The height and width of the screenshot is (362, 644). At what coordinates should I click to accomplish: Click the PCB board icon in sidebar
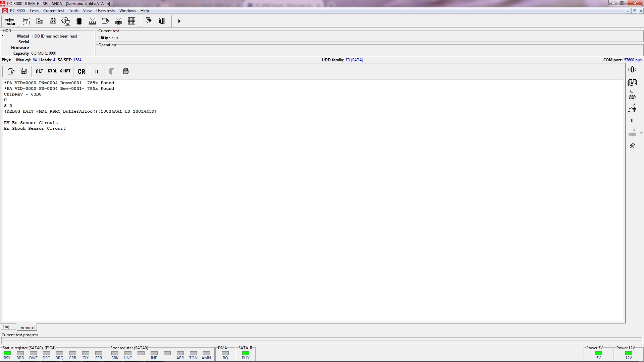[x=632, y=82]
